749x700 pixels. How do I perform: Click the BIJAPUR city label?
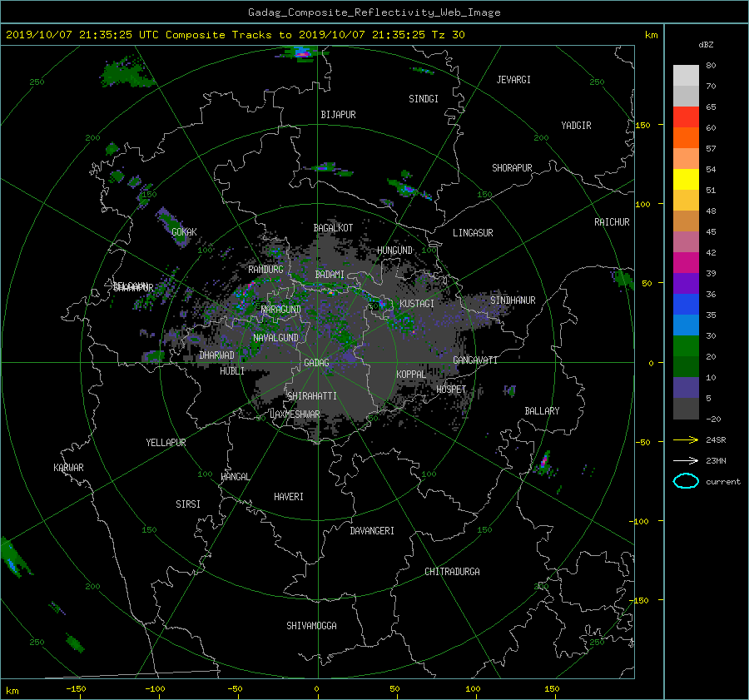point(338,115)
